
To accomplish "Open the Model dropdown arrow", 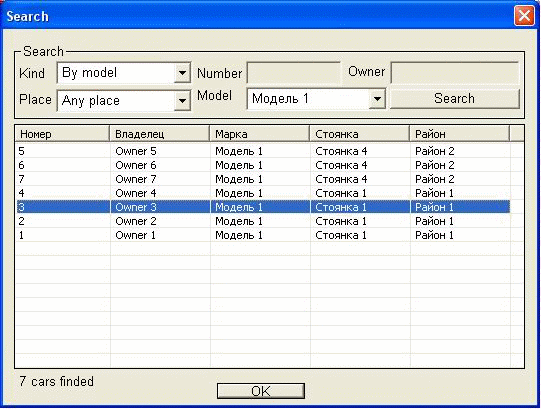I will click(x=377, y=99).
